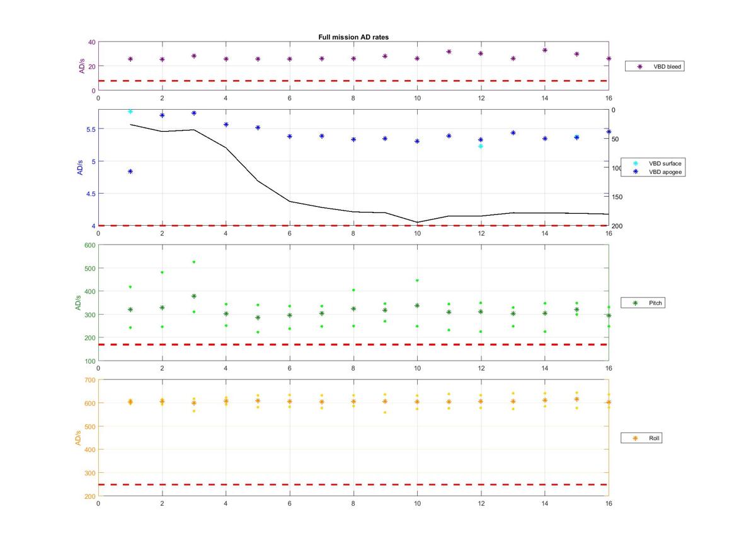Image resolution: width=756 pixels, height=558 pixels.
Task: Click the y-axis tick label 700 on the Roll plot
Action: pos(89,380)
